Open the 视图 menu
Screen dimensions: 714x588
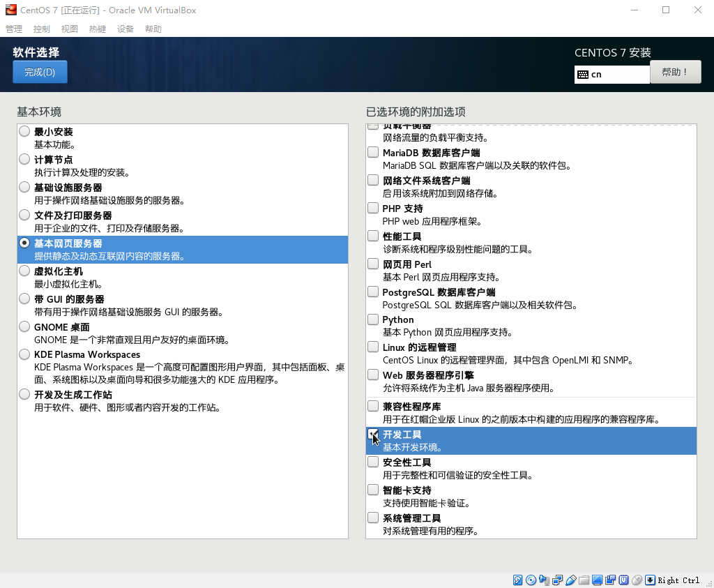pyautogui.click(x=69, y=29)
